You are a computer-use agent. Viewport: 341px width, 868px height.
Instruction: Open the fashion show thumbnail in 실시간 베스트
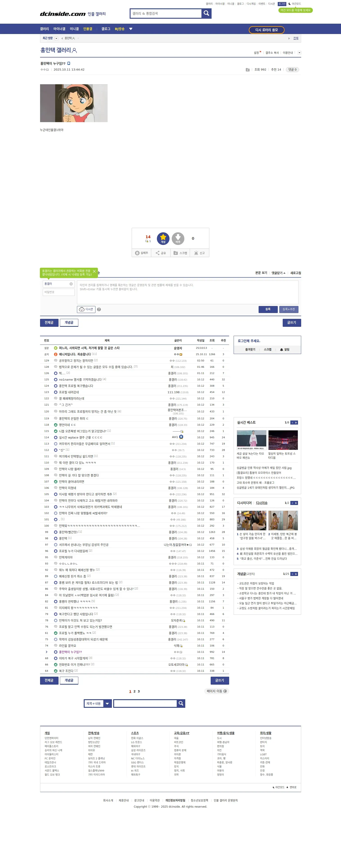(x=251, y=440)
